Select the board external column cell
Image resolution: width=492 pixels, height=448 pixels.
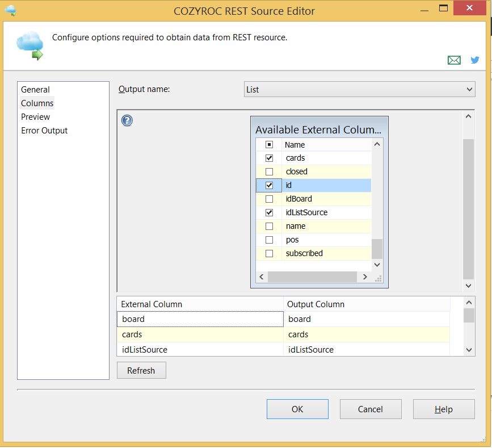[x=200, y=319]
